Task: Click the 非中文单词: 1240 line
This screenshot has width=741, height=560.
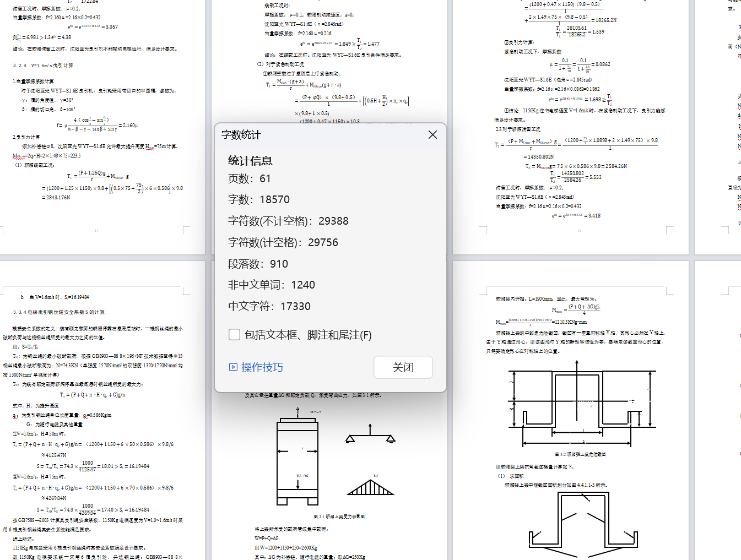Action: [272, 285]
